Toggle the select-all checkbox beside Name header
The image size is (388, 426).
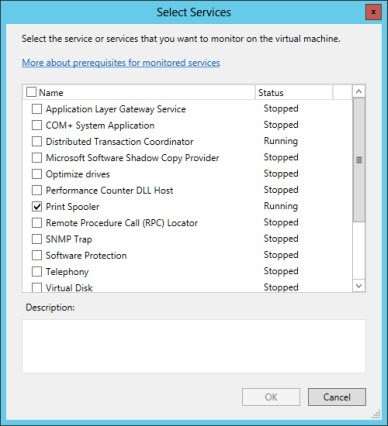point(31,92)
